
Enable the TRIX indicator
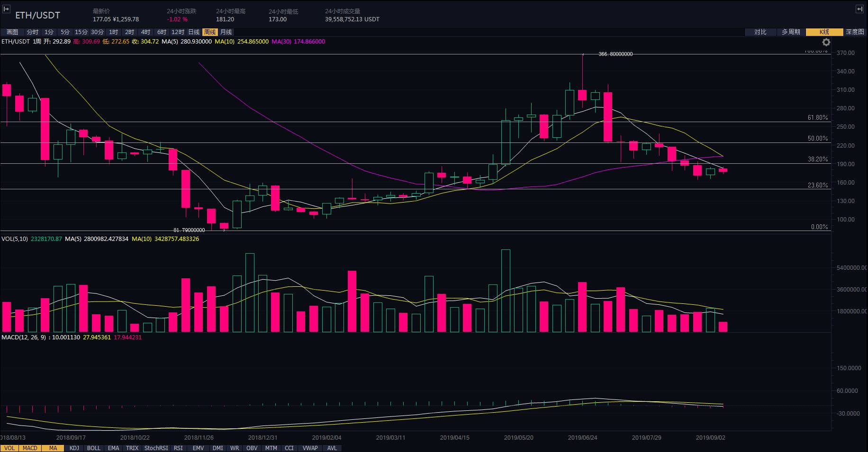pos(132,448)
